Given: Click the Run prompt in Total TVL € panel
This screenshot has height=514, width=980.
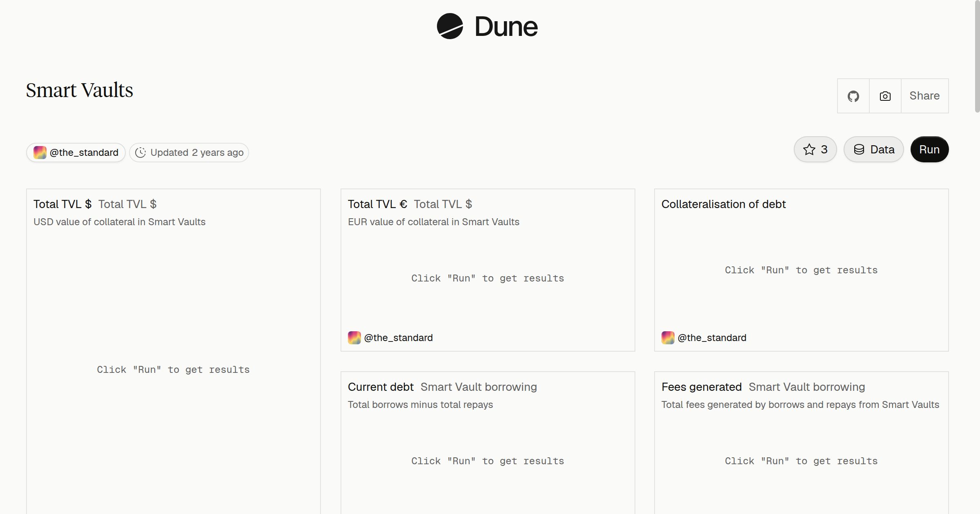Looking at the screenshot, I should pyautogui.click(x=488, y=278).
